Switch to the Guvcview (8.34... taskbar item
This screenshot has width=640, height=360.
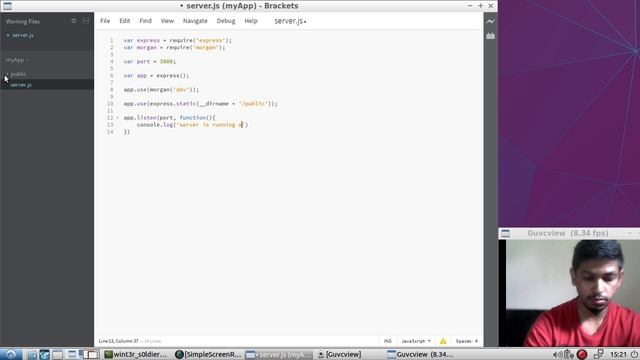(420, 354)
